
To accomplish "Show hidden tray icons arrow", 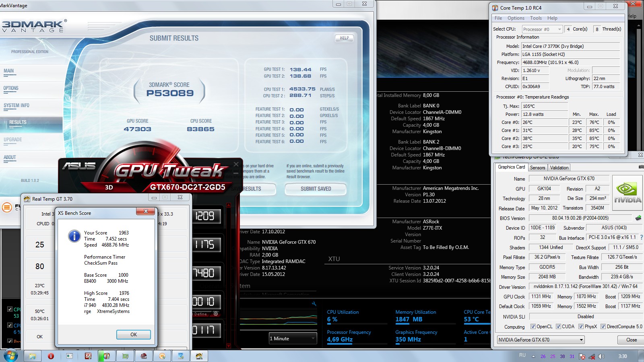I will click(x=533, y=356).
